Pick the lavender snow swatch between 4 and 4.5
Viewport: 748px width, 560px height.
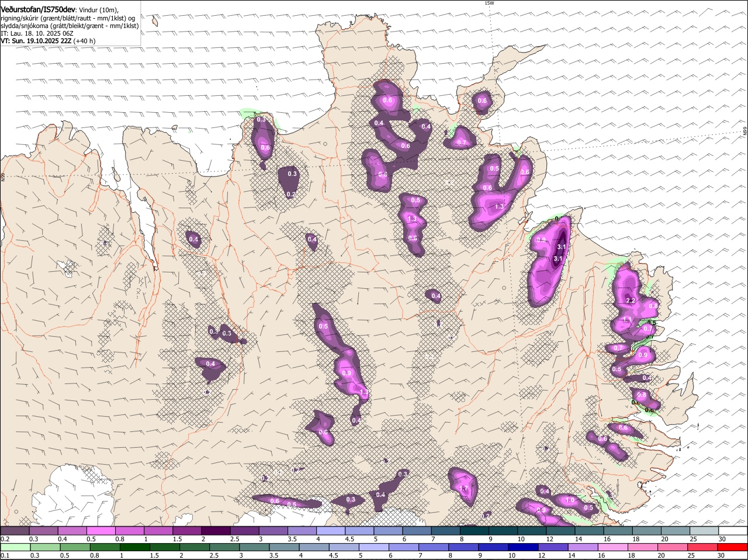[331, 531]
